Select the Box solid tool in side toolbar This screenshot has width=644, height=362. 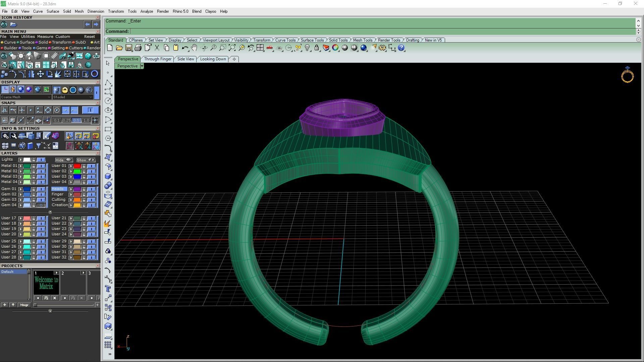click(108, 176)
